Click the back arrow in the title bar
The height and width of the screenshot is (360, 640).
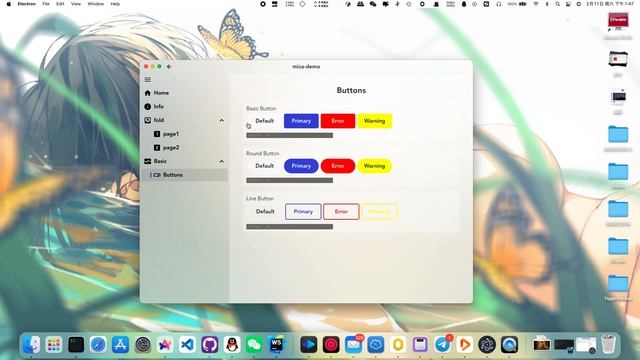[169, 67]
